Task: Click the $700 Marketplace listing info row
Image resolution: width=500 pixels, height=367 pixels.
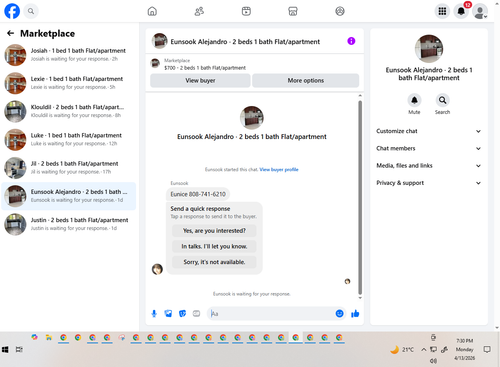Action: coord(254,64)
